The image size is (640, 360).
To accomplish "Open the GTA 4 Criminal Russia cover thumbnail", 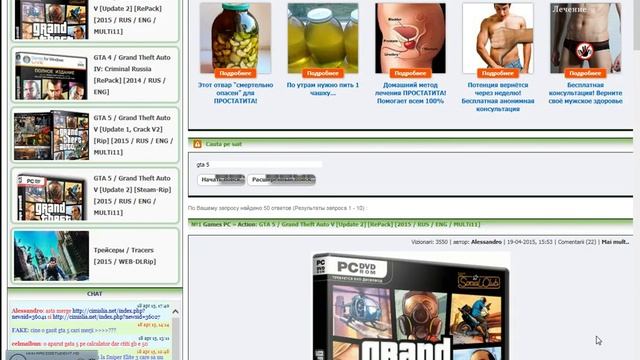I will click(x=51, y=76).
